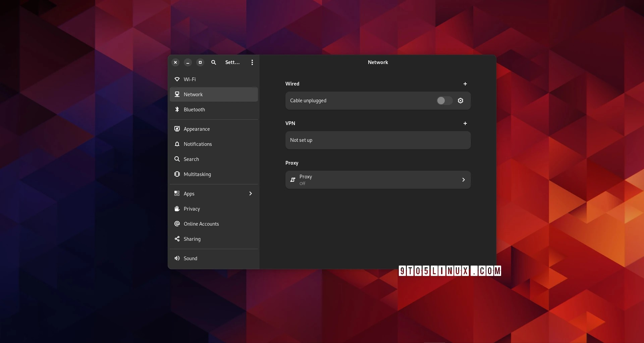Add a new Wired connection

point(465,84)
